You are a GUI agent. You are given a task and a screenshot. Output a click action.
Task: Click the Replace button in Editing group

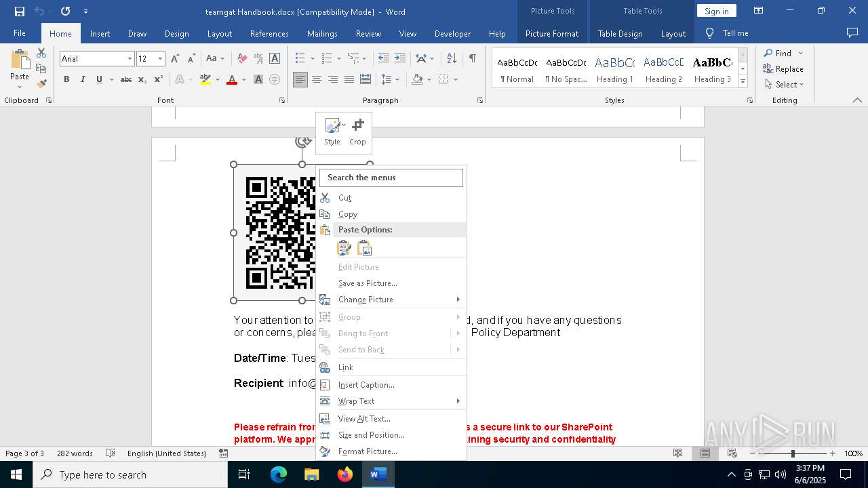click(x=783, y=68)
